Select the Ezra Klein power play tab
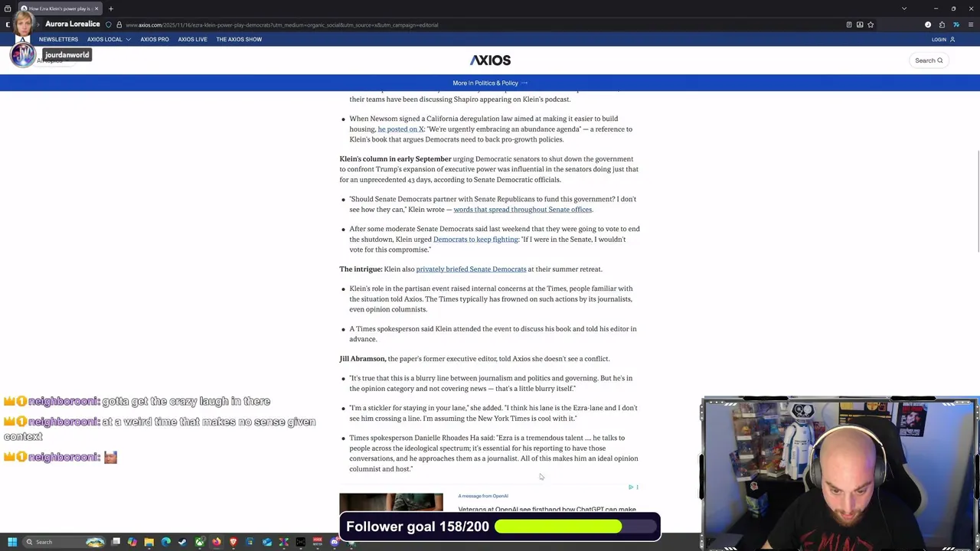Image resolution: width=980 pixels, height=551 pixels. (x=59, y=8)
